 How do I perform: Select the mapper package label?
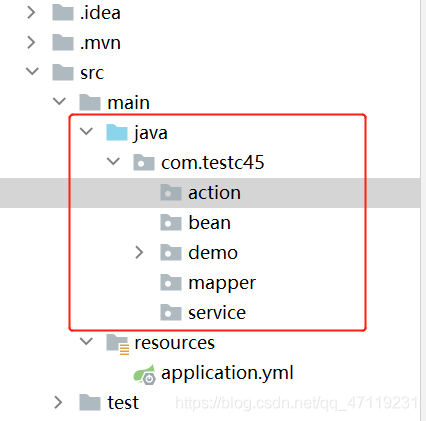222,284
